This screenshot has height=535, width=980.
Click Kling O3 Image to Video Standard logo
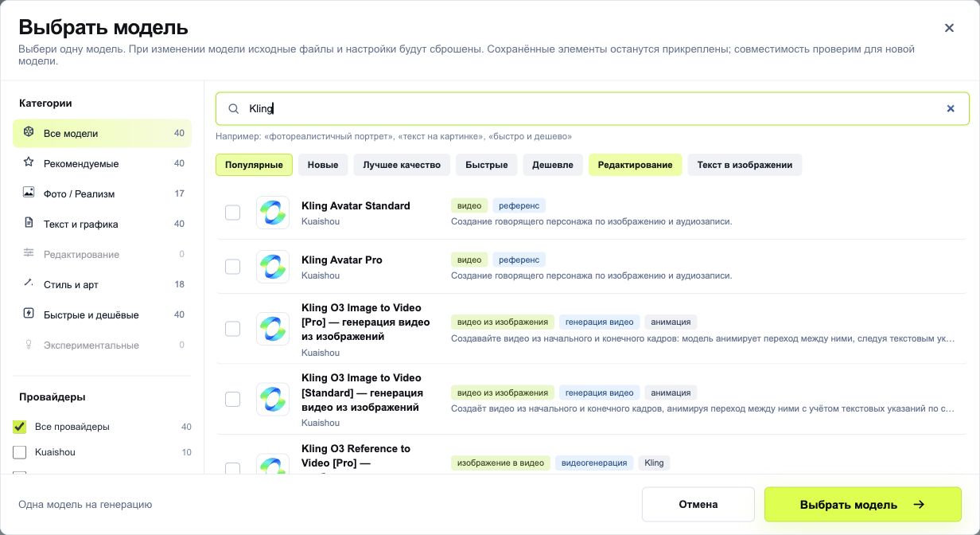273,399
